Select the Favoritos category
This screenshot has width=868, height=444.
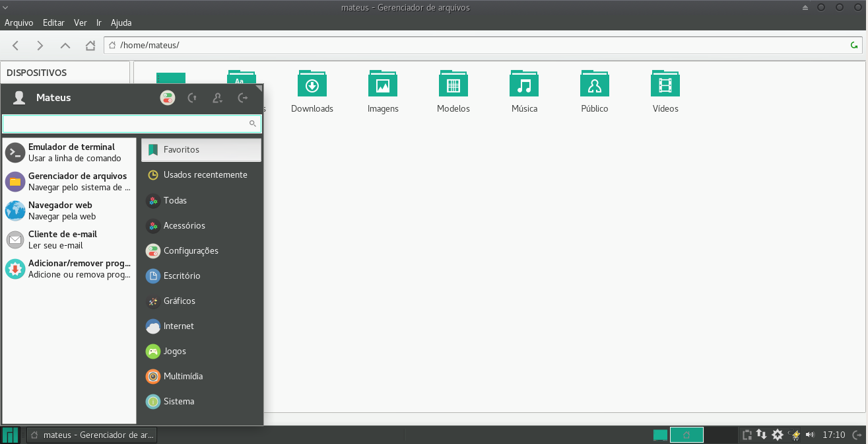201,150
